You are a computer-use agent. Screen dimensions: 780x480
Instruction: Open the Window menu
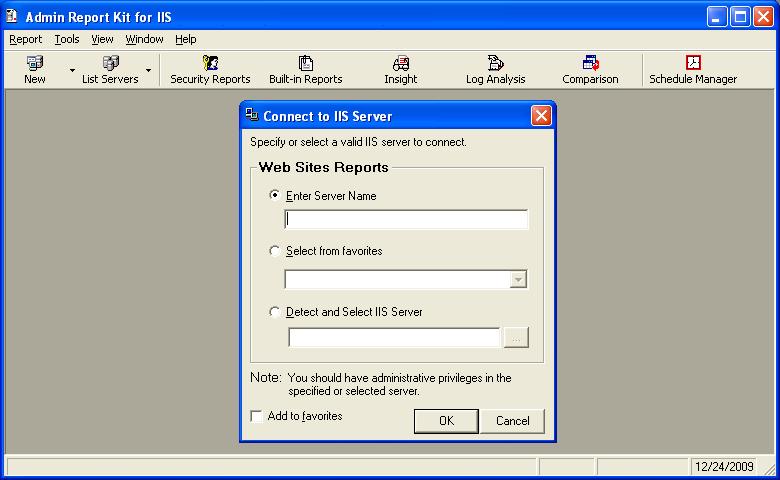(x=144, y=39)
